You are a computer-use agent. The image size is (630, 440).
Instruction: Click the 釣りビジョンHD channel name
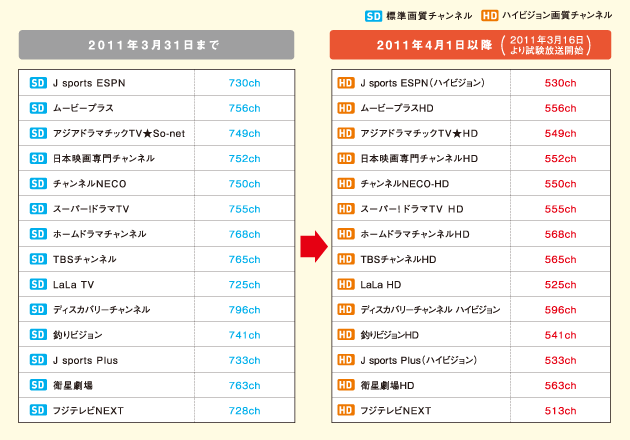click(x=389, y=335)
